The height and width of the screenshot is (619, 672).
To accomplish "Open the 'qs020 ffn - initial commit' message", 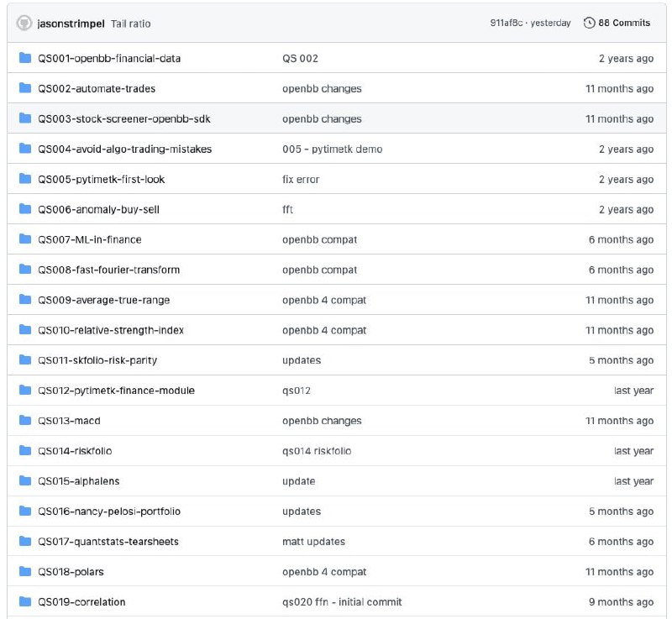I will coord(342,602).
